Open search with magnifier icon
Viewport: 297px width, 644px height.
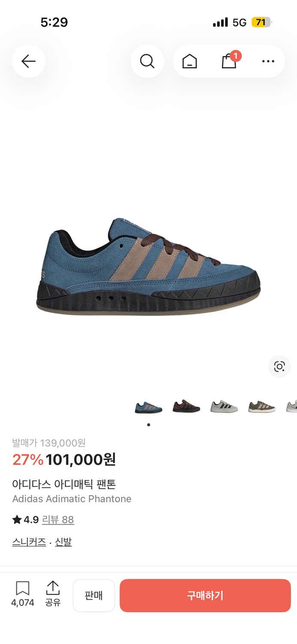tap(147, 61)
